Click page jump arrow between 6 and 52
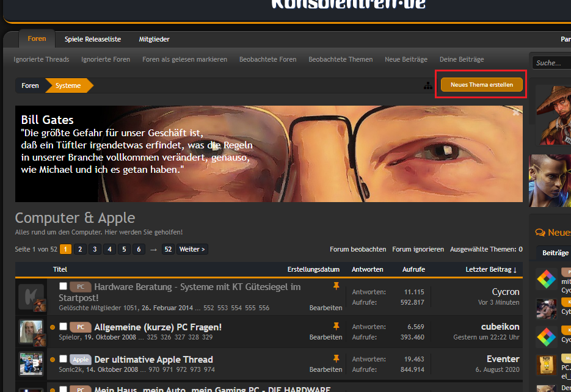The height and width of the screenshot is (392, 571). 153,250
